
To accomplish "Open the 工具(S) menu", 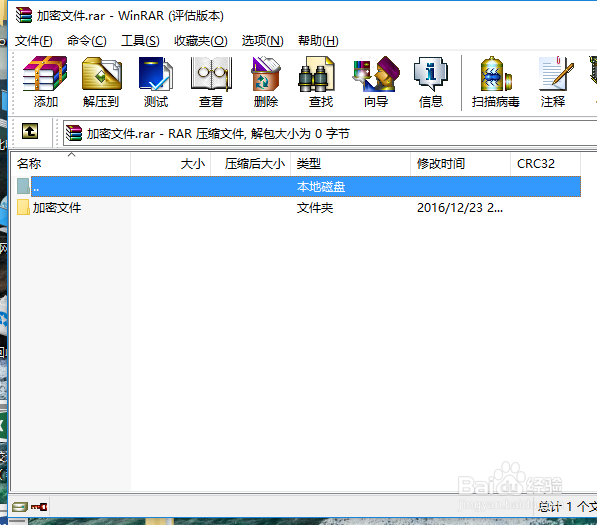I will click(140, 41).
